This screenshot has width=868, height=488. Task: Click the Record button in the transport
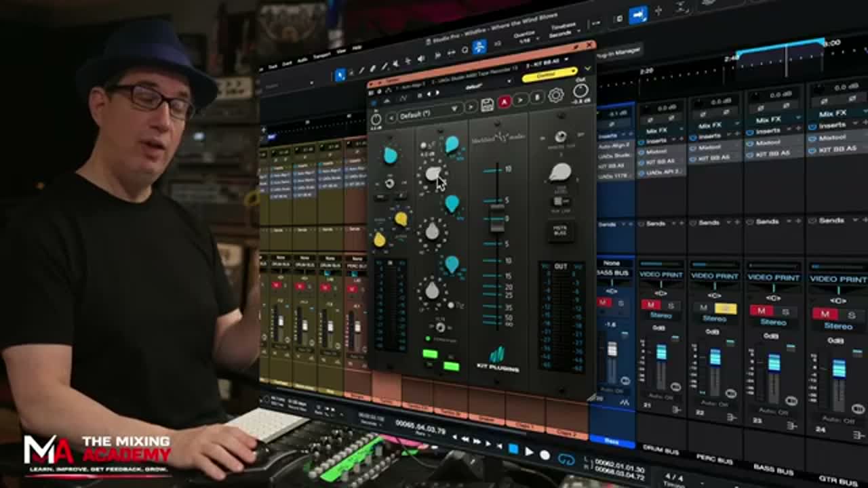point(545,455)
